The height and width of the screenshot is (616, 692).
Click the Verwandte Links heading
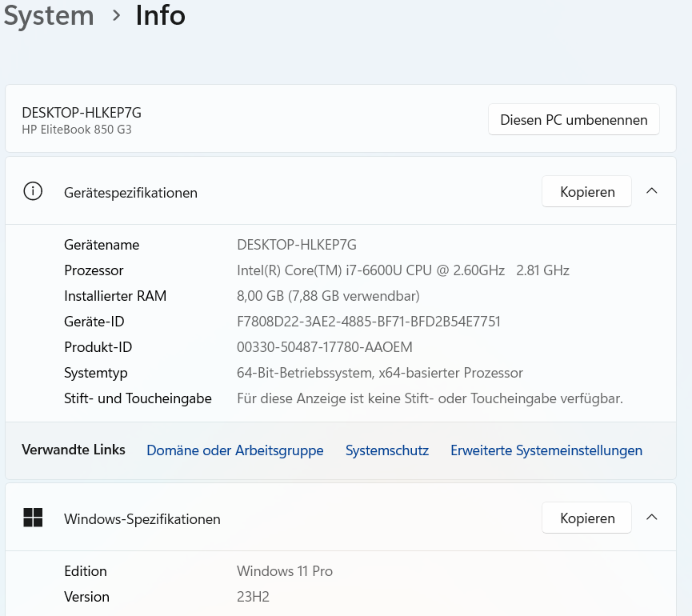pos(74,450)
